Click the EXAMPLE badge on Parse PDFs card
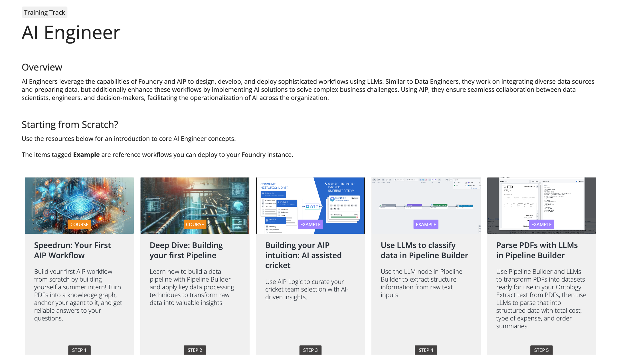The width and height of the screenshot is (621, 364). [541, 224]
